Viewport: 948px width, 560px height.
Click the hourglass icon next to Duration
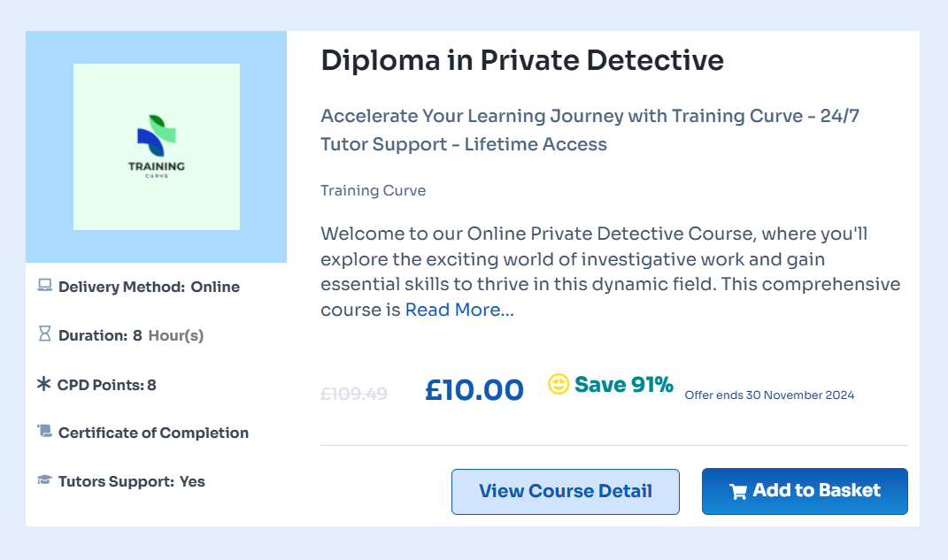coord(45,334)
